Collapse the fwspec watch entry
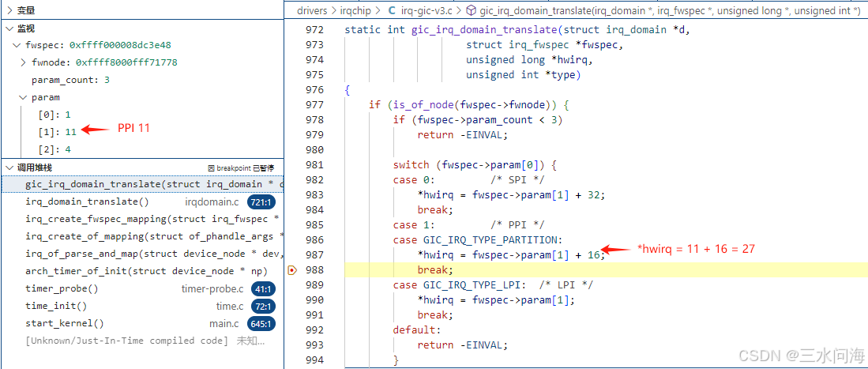The image size is (868, 369). [17, 45]
